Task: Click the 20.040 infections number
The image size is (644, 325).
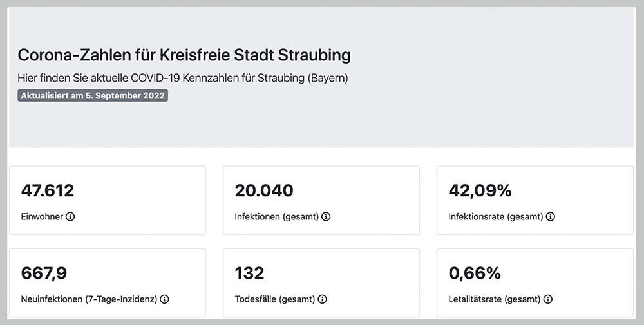Action: tap(264, 190)
